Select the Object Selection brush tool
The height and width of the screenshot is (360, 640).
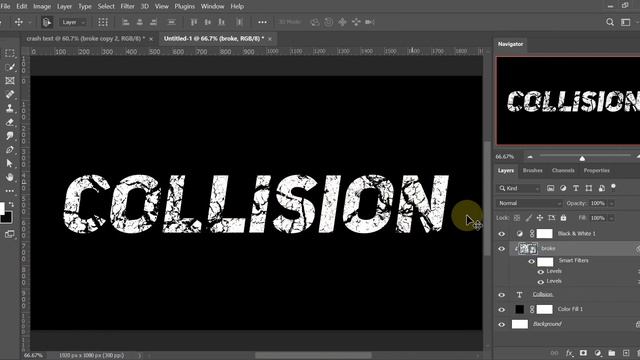(10, 67)
